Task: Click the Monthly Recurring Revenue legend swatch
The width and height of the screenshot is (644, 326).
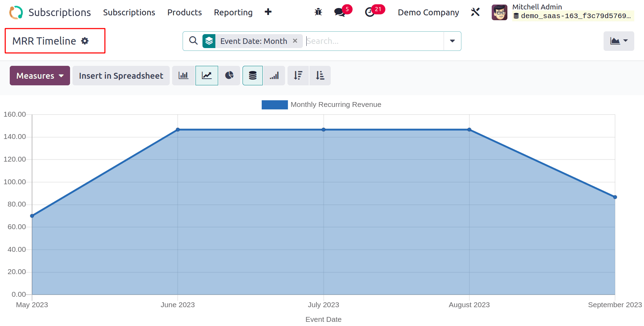Action: [x=275, y=105]
